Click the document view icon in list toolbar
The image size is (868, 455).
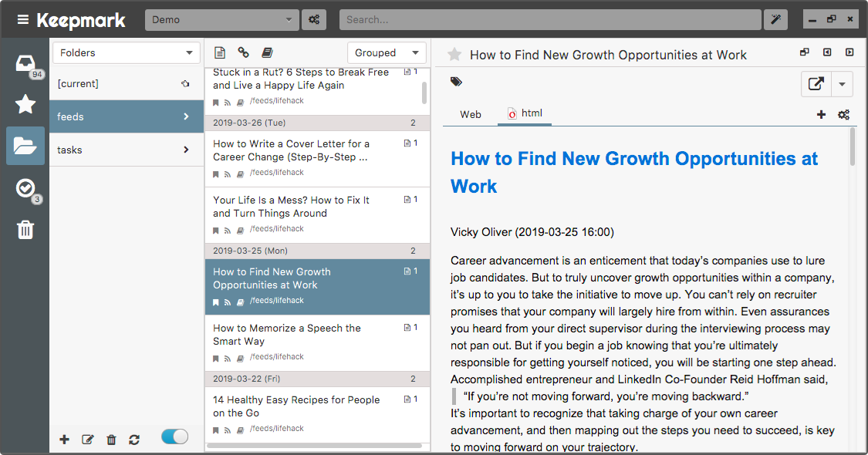click(x=220, y=52)
